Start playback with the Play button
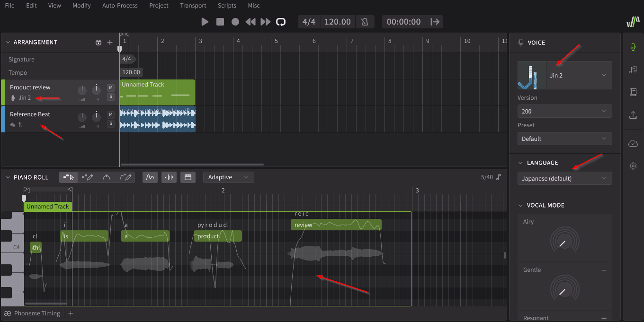644x322 pixels. (x=205, y=22)
